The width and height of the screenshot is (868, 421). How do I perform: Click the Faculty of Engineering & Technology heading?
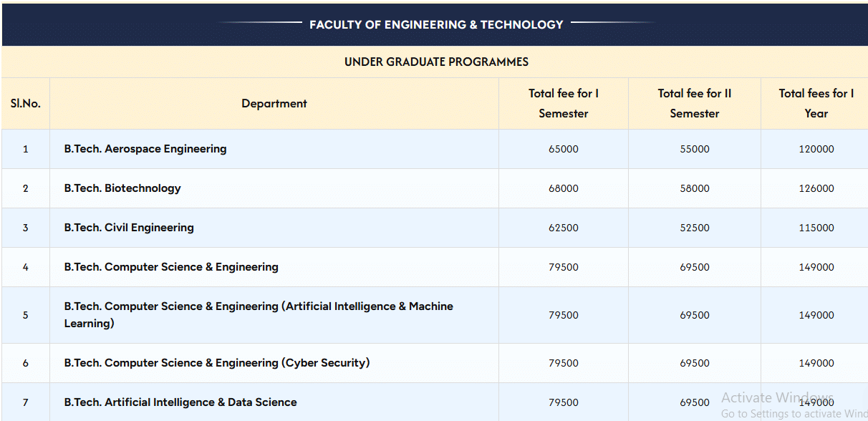(x=436, y=24)
